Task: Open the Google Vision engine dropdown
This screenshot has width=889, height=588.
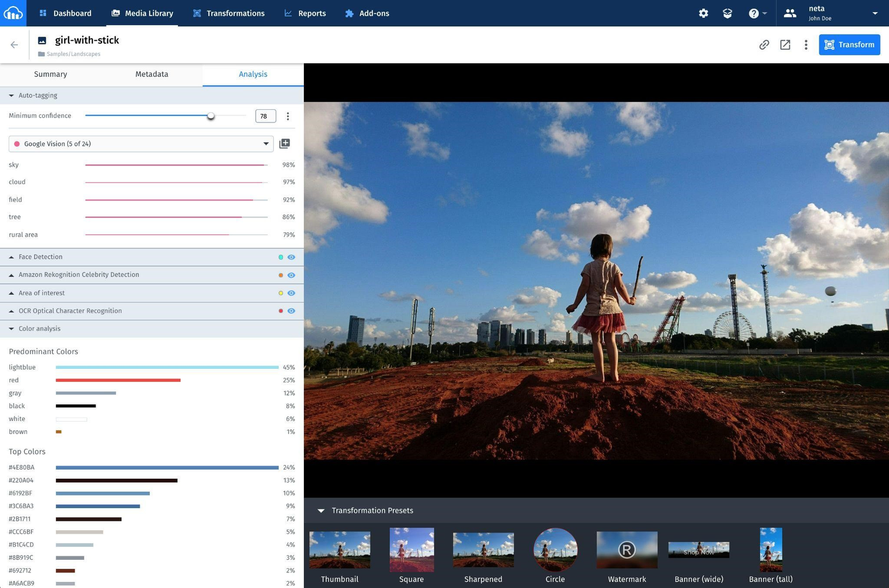Action: (x=141, y=144)
